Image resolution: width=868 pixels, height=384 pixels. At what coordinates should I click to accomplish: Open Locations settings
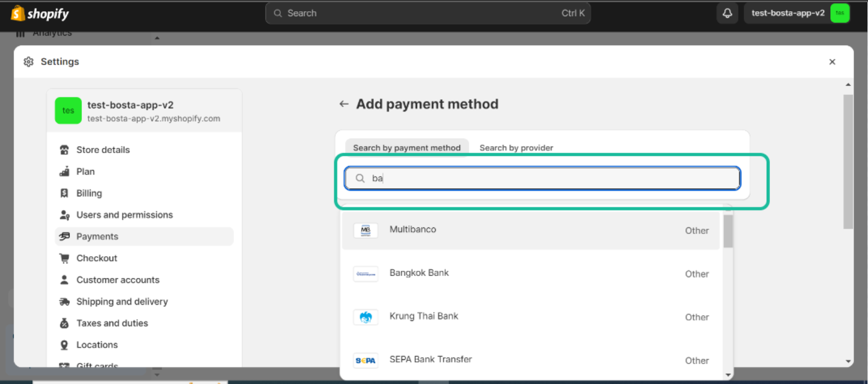click(144, 345)
